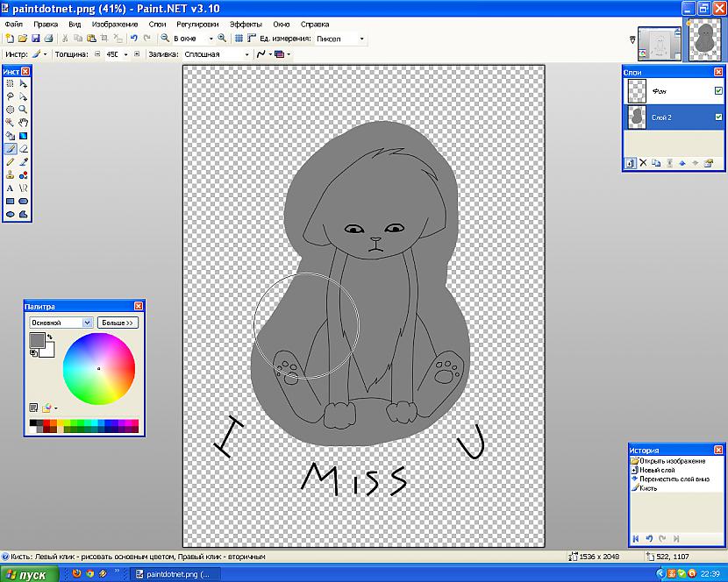Open the Файл menu
728x582 pixels.
click(13, 25)
